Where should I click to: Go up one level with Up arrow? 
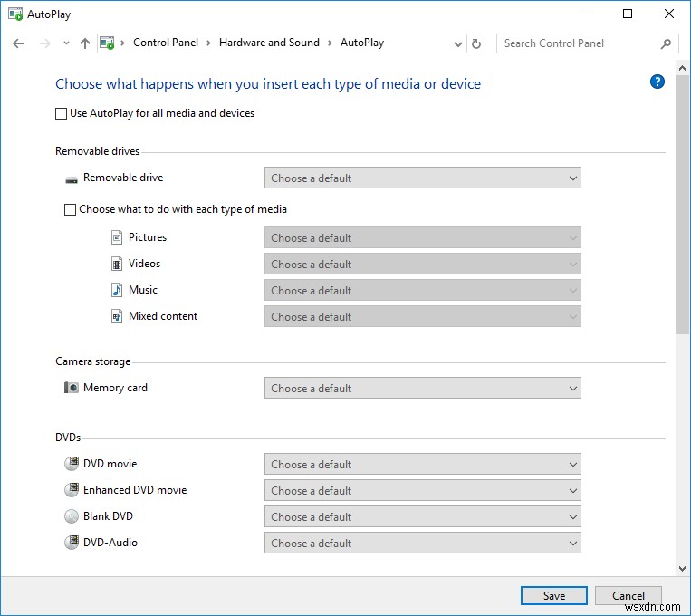[x=85, y=43]
